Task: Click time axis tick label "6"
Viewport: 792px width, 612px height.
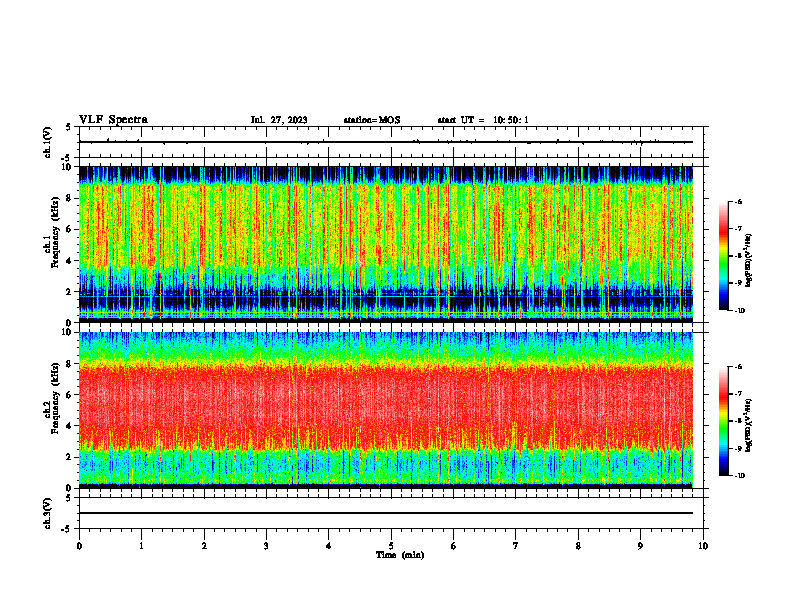Action: click(454, 546)
